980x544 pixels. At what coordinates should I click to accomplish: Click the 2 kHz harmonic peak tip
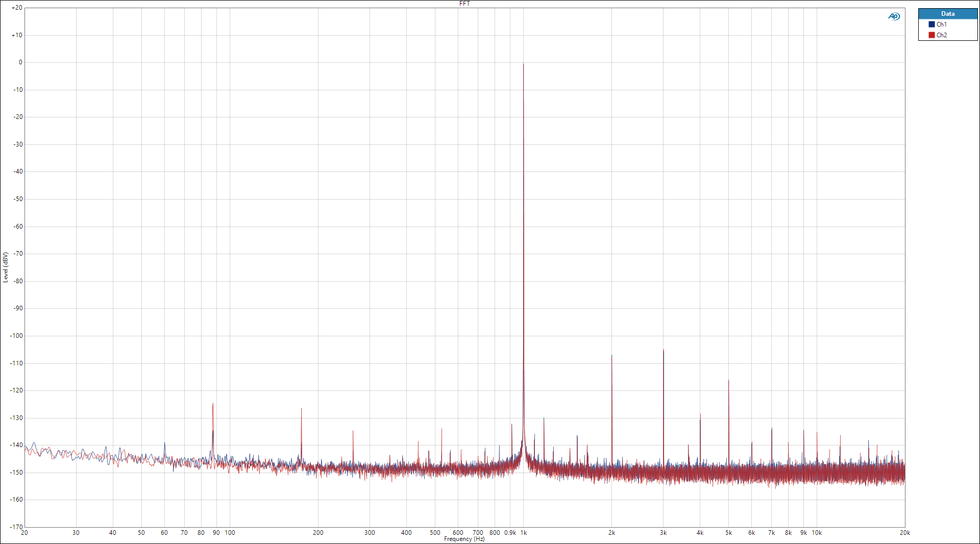pos(611,356)
